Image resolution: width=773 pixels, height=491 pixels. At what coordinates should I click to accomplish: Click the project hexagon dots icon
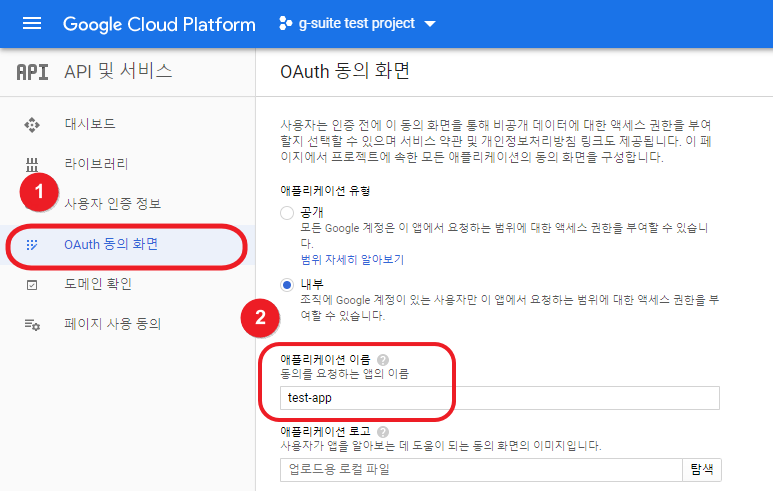pyautogui.click(x=285, y=23)
